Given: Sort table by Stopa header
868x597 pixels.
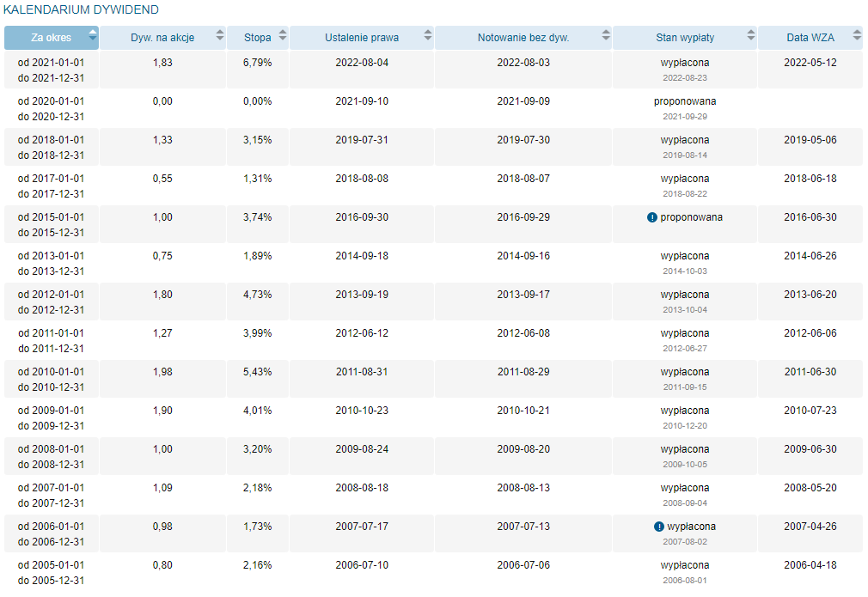Looking at the screenshot, I should click(x=258, y=38).
